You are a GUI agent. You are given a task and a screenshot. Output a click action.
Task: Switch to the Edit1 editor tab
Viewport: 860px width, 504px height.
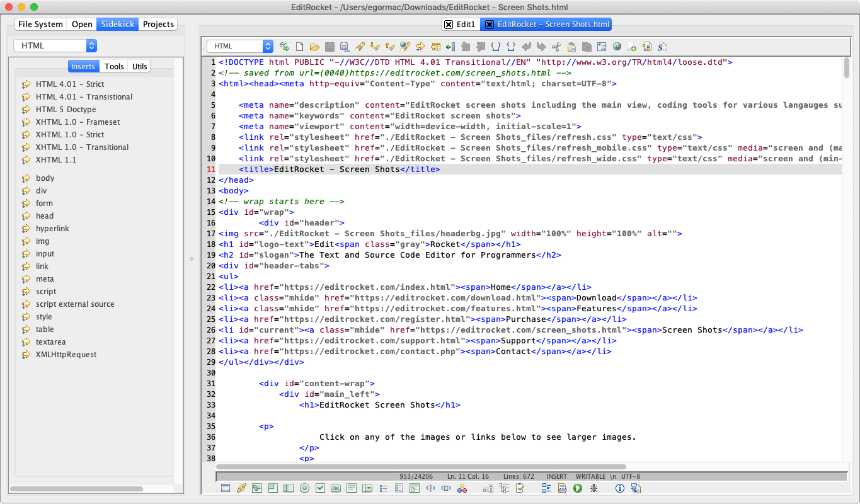466,24
